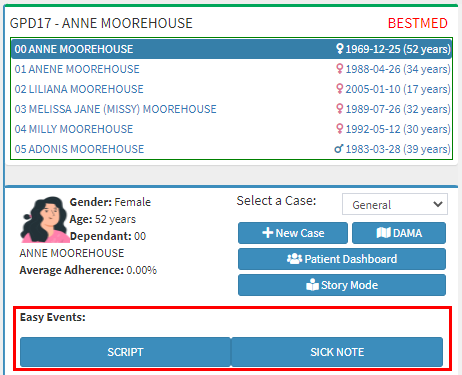
Task: Click female gender icon beside Anene's birthdate
Action: click(x=339, y=69)
